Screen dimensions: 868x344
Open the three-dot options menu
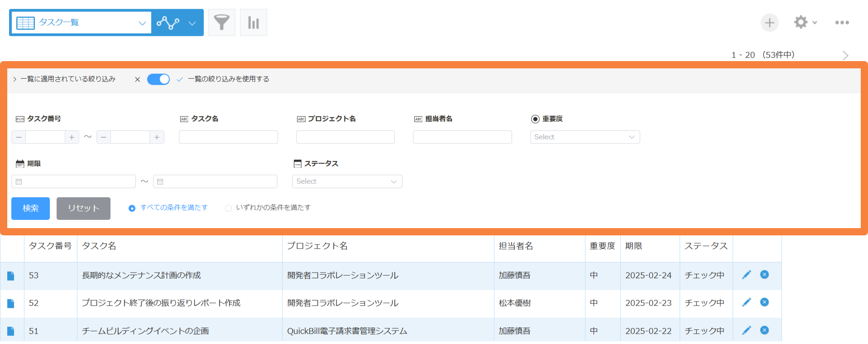click(842, 22)
